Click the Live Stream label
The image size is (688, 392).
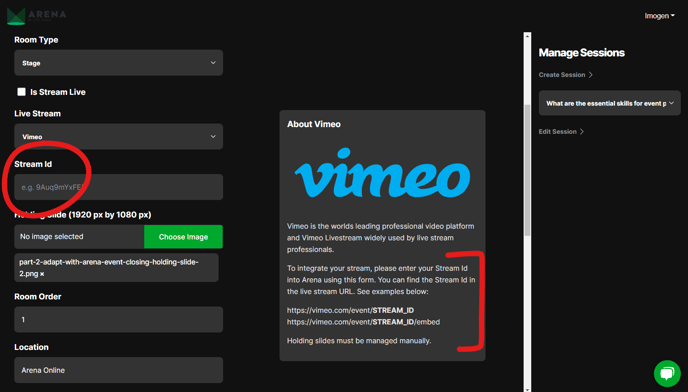[37, 113]
